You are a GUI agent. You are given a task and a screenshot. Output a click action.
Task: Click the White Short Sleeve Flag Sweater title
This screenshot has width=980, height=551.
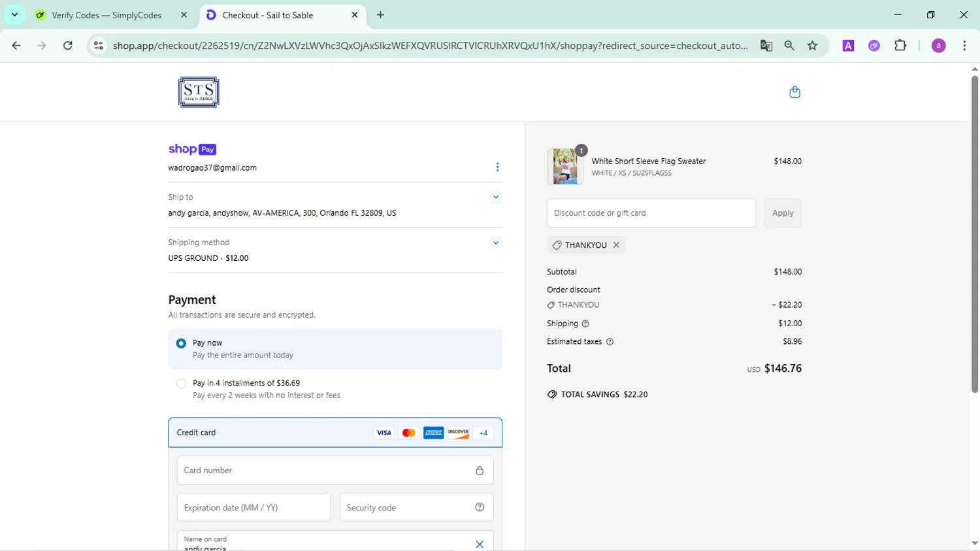(649, 161)
